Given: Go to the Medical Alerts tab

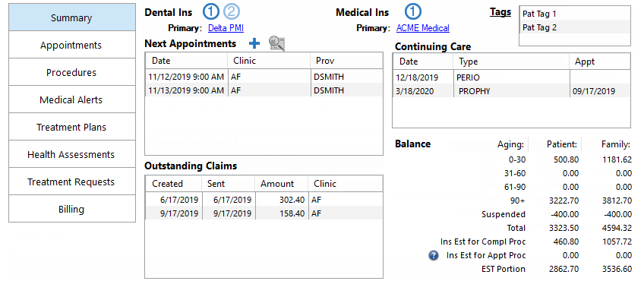Looking at the screenshot, I should tap(72, 99).
